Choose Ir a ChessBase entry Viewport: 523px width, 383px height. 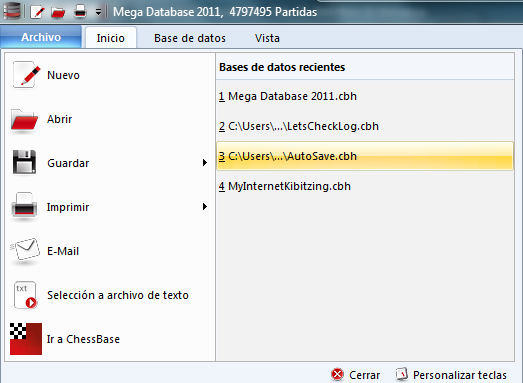pos(109,339)
